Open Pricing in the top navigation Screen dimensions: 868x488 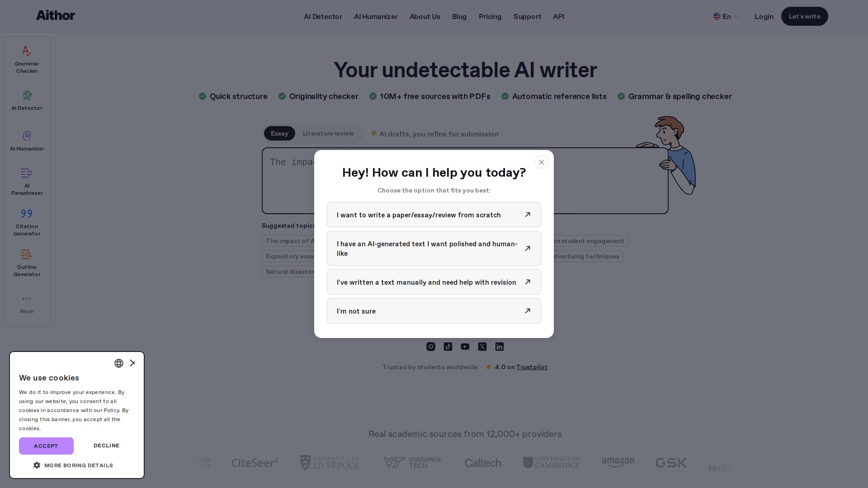490,17
